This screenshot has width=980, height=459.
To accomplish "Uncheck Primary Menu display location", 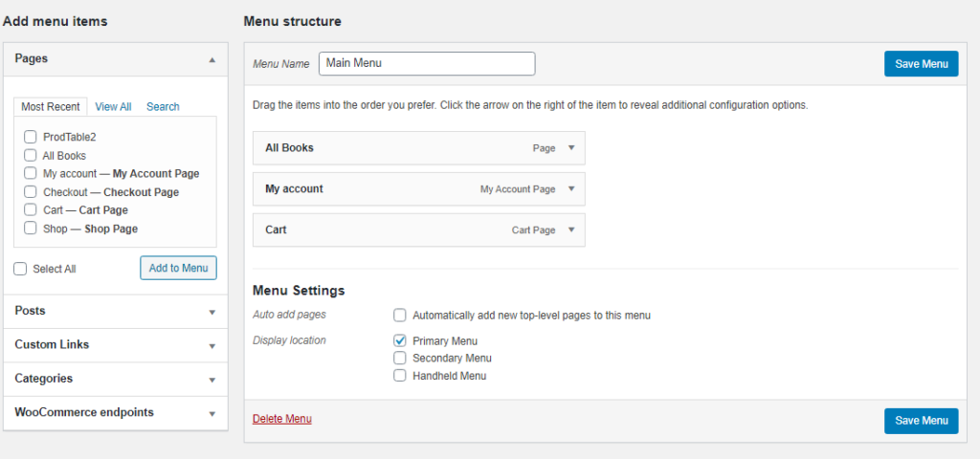I will (x=400, y=340).
